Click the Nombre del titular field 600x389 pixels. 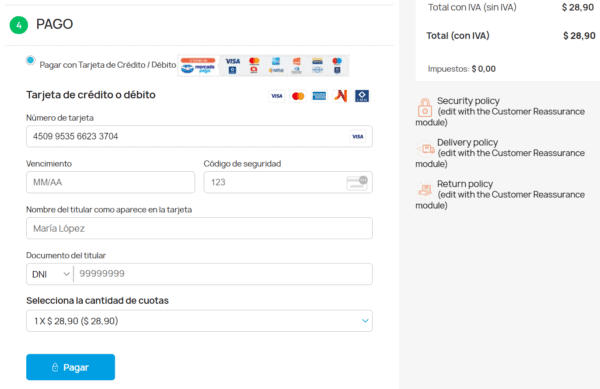pos(199,228)
